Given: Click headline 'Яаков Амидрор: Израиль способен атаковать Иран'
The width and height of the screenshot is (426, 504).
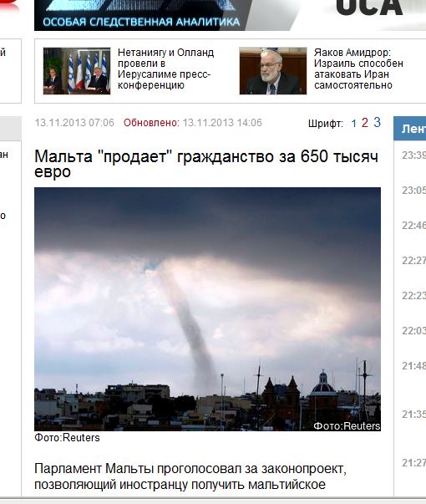Looking at the screenshot, I should 358,69.
